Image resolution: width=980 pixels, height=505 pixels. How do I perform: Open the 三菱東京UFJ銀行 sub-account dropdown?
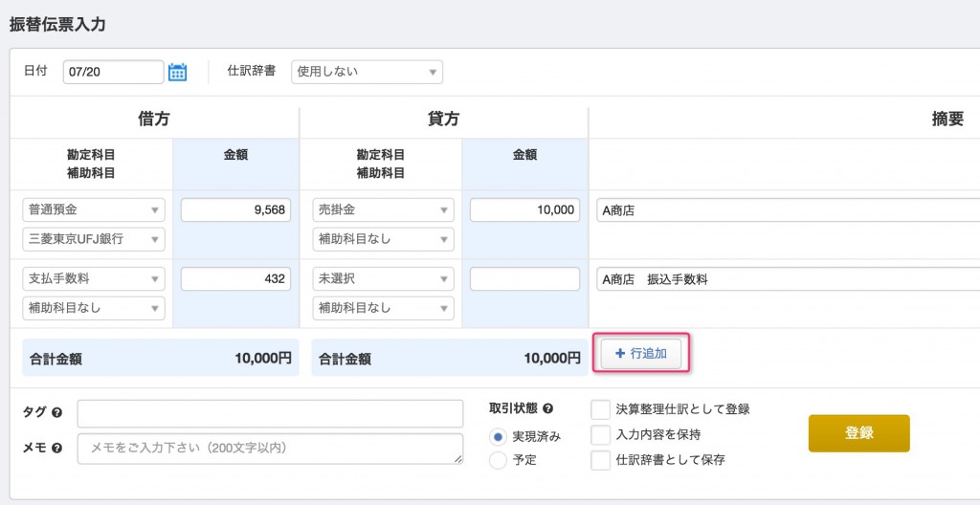[94, 239]
